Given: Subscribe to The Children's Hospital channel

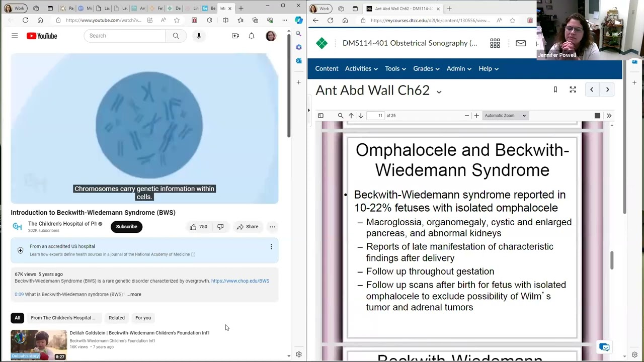Looking at the screenshot, I should click(x=126, y=227).
